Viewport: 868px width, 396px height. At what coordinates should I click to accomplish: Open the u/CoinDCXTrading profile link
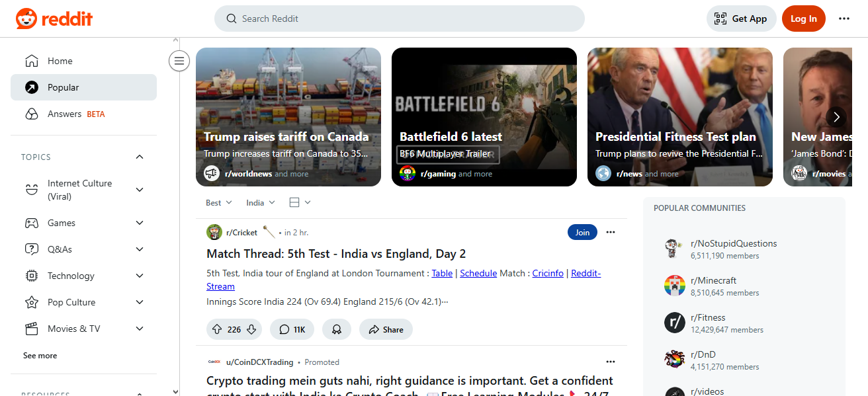click(260, 362)
